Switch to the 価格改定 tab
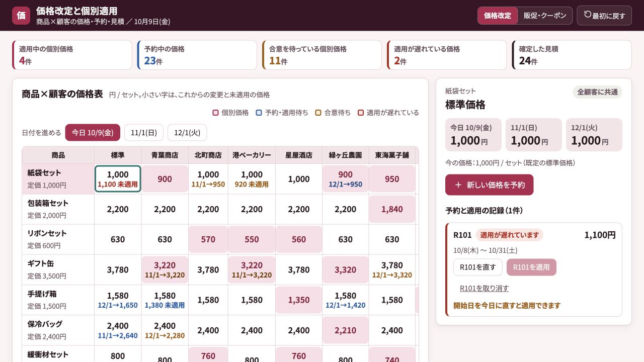Viewport: 644px width, 362px height. click(x=498, y=16)
